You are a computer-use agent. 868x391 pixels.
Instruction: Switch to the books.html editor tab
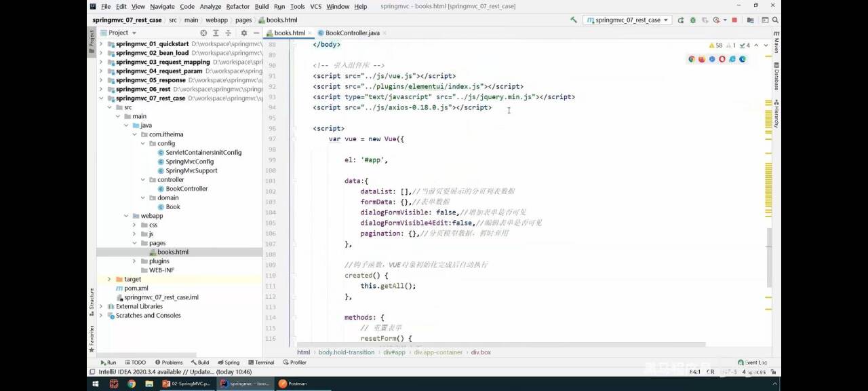[x=290, y=33]
